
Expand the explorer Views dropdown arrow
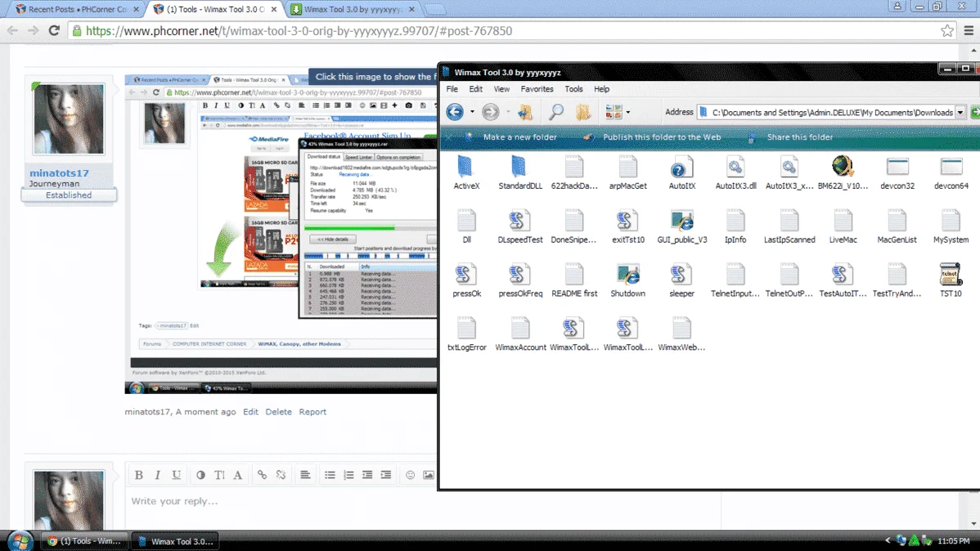(627, 113)
